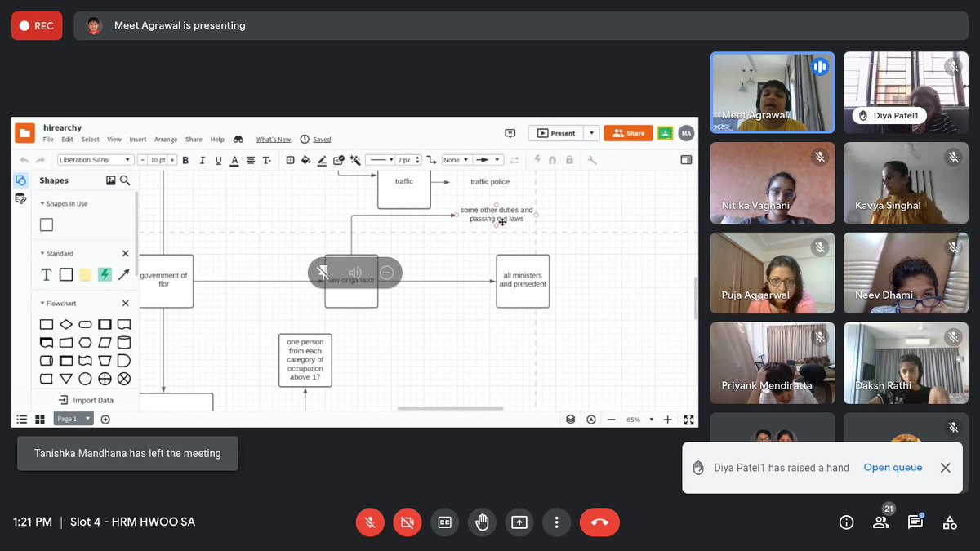Show the participants list

(x=881, y=522)
